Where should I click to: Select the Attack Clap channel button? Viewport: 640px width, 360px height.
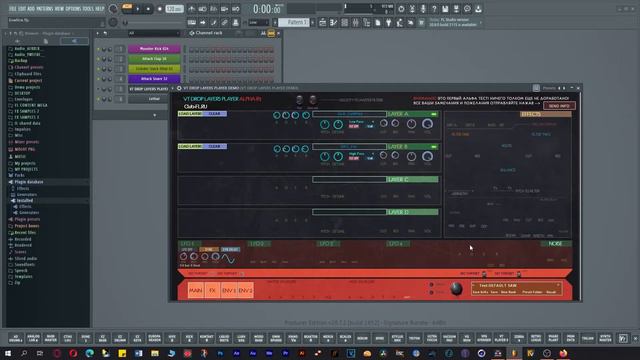point(154,59)
